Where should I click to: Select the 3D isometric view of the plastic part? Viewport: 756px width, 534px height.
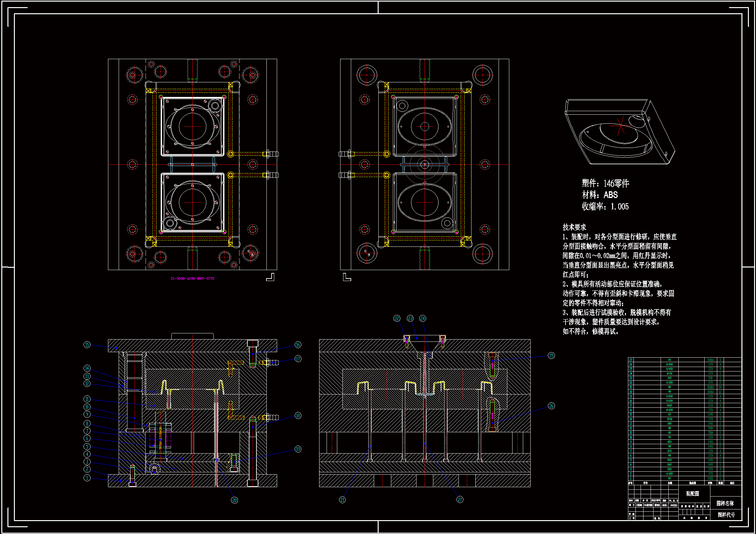click(620, 131)
